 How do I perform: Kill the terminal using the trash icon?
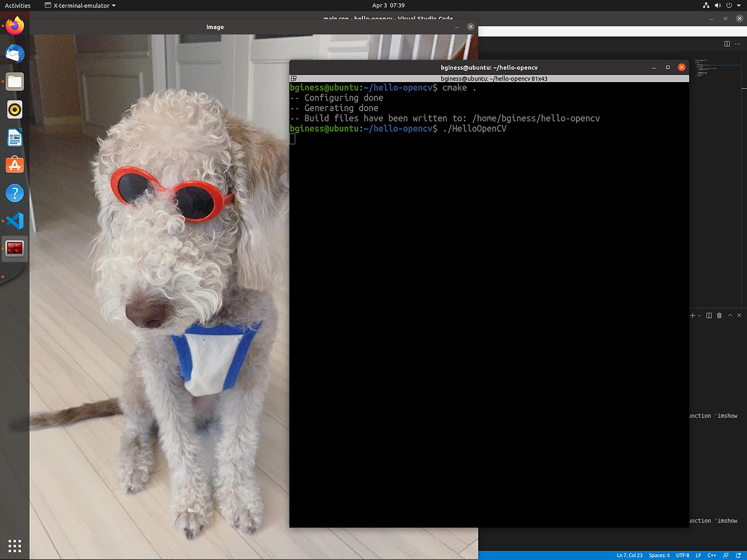(719, 316)
